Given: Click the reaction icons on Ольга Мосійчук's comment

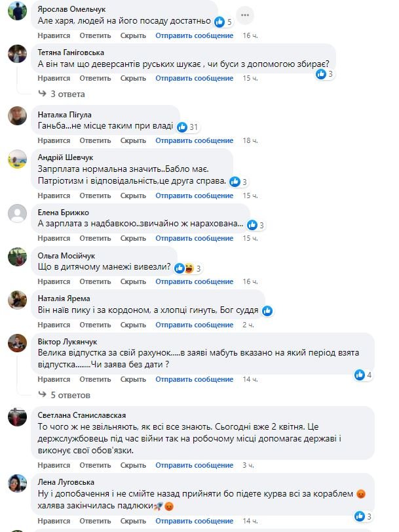Looking at the screenshot, I should 183,268.
